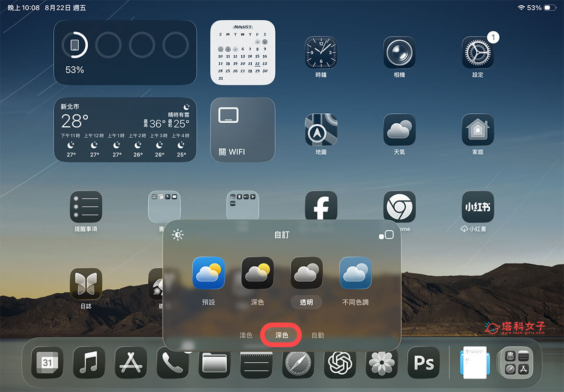Tap the circled 深色 button
The image size is (564, 392).
pos(280,335)
